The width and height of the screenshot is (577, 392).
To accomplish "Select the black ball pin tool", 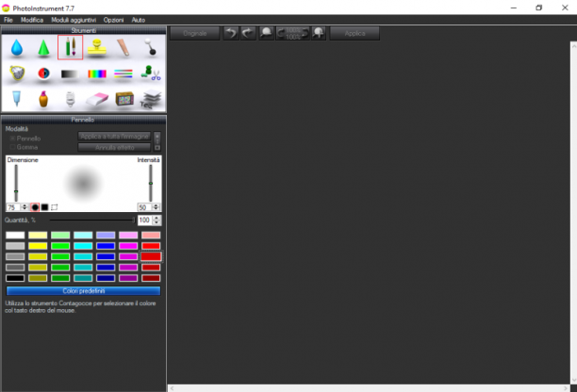I will [x=150, y=47].
